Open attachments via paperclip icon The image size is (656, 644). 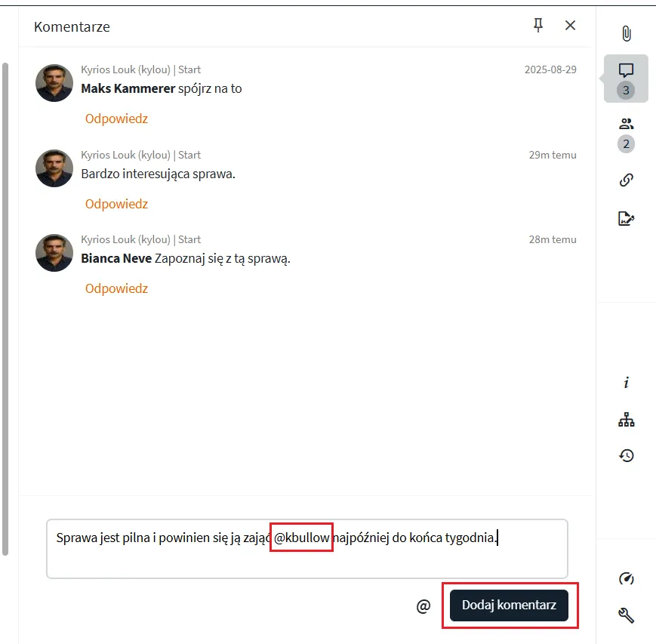(x=627, y=33)
